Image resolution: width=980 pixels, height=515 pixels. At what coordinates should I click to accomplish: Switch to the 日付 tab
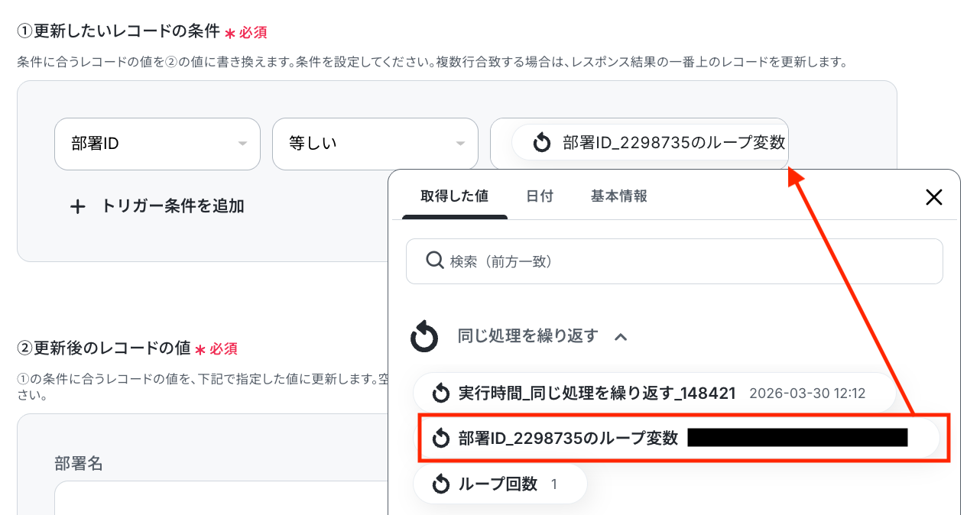(540, 196)
